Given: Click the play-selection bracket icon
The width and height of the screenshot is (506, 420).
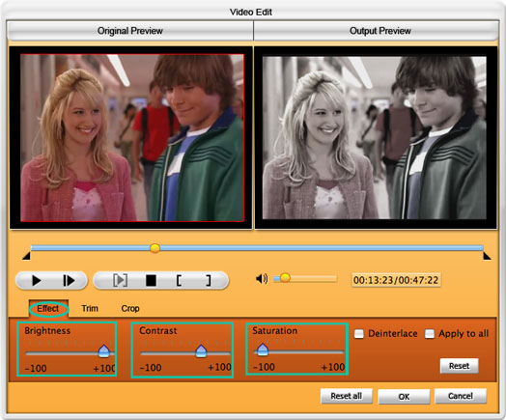Looking at the screenshot, I should tap(120, 280).
